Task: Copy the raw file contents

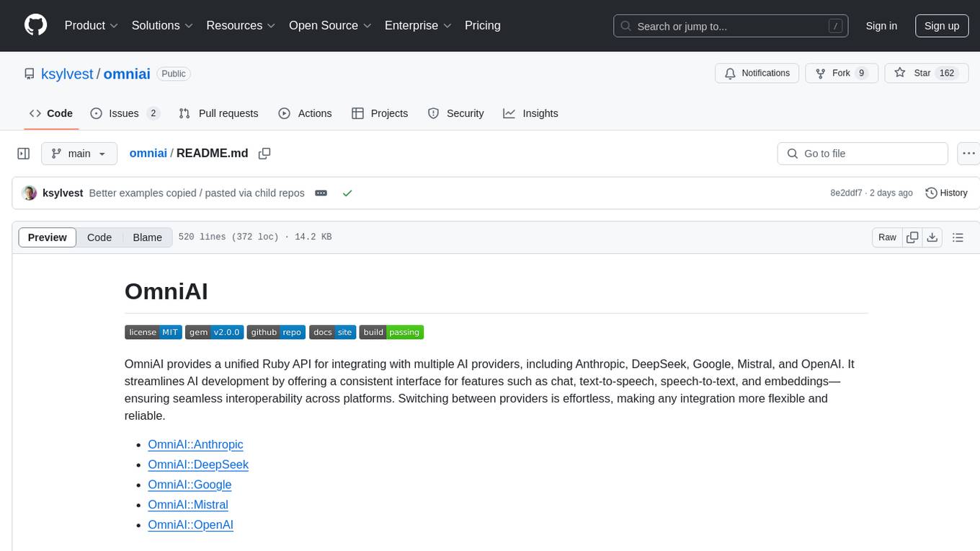Action: [913, 237]
